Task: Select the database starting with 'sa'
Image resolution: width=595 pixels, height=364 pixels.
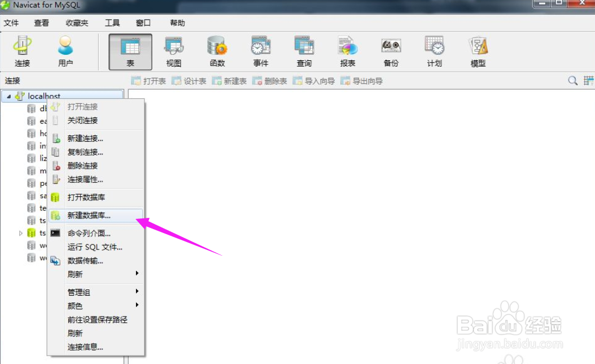Action: (x=37, y=196)
